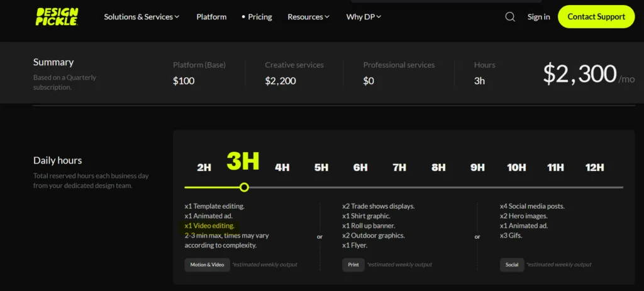Click the Creative services $2,200 amount
The width and height of the screenshot is (644, 291).
[x=280, y=81]
